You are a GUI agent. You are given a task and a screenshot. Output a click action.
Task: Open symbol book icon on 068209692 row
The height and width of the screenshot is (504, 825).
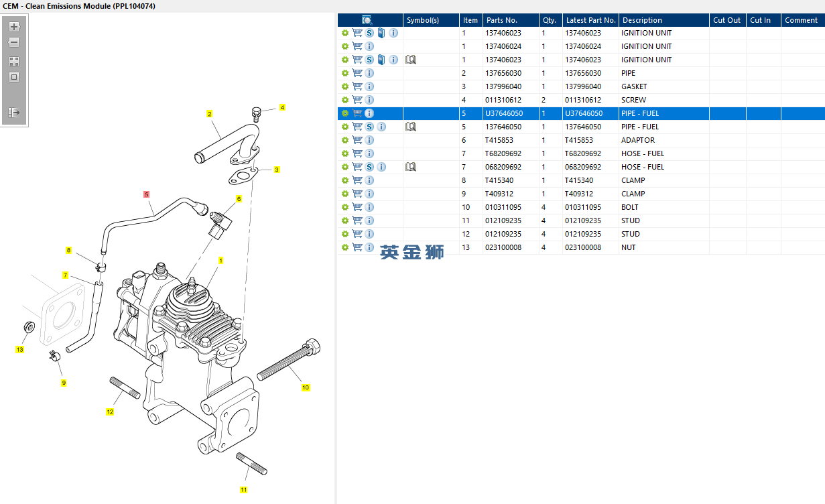point(411,167)
